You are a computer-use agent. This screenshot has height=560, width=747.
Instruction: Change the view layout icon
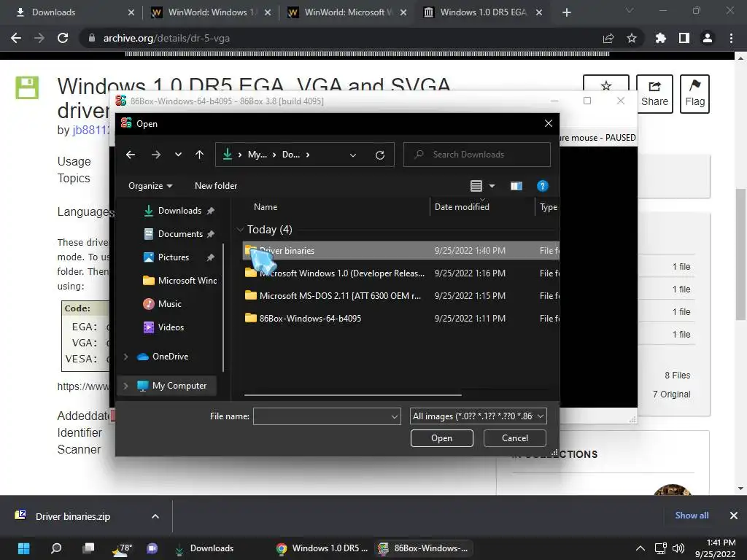coord(476,186)
